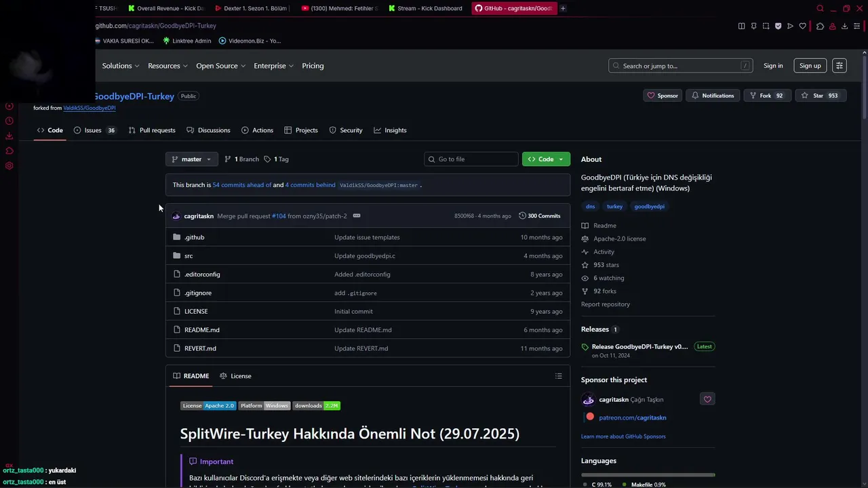
Task: Open the ValdikSS/GoodbyeDPI fork source link
Action: point(90,108)
